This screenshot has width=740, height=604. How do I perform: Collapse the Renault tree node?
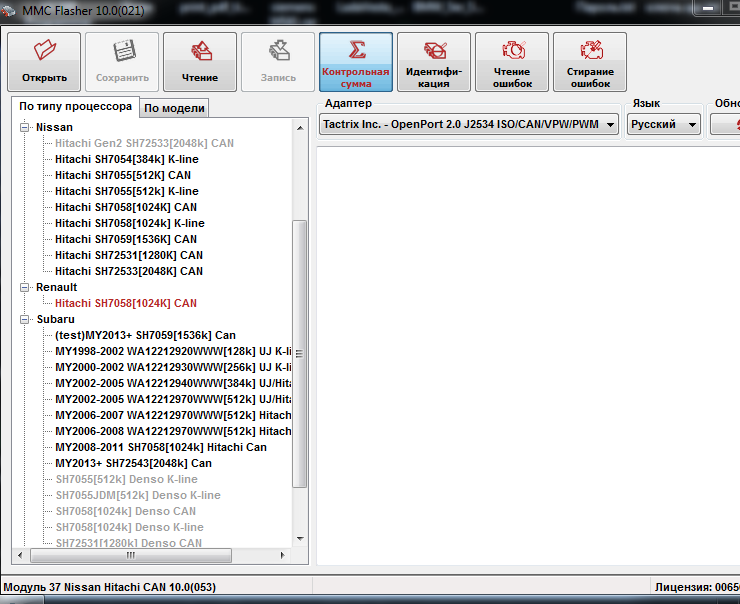point(24,287)
